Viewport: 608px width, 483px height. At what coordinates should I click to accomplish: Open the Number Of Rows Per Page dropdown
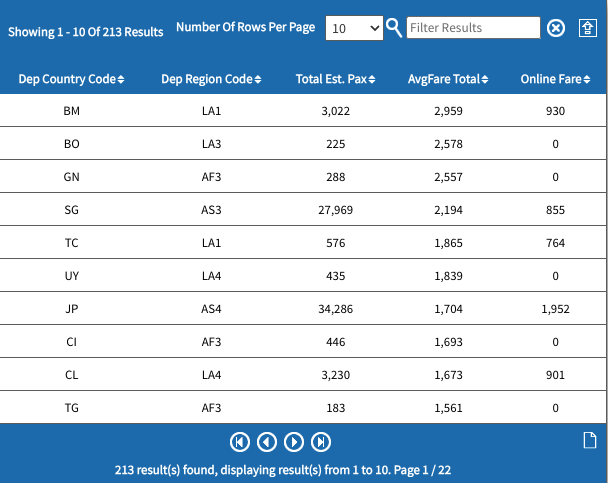click(x=355, y=29)
